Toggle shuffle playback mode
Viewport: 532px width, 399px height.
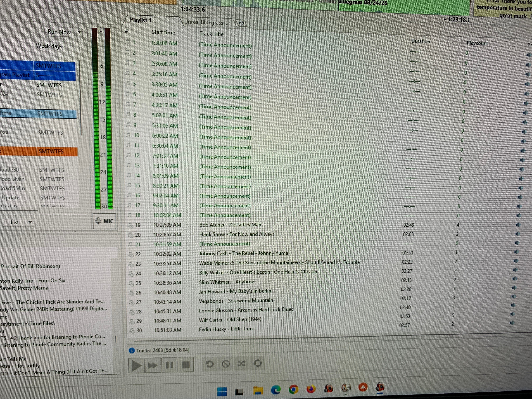pos(241,364)
